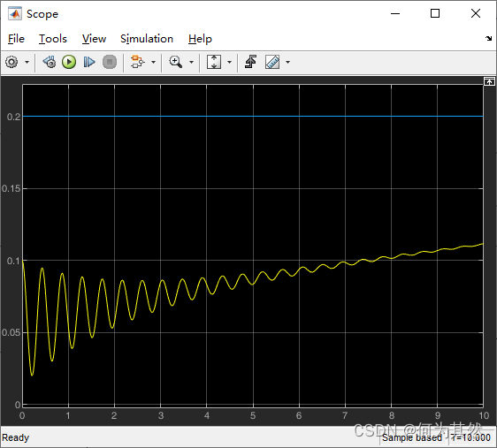
Task: Click the Stop simulation button
Action: coord(110,62)
